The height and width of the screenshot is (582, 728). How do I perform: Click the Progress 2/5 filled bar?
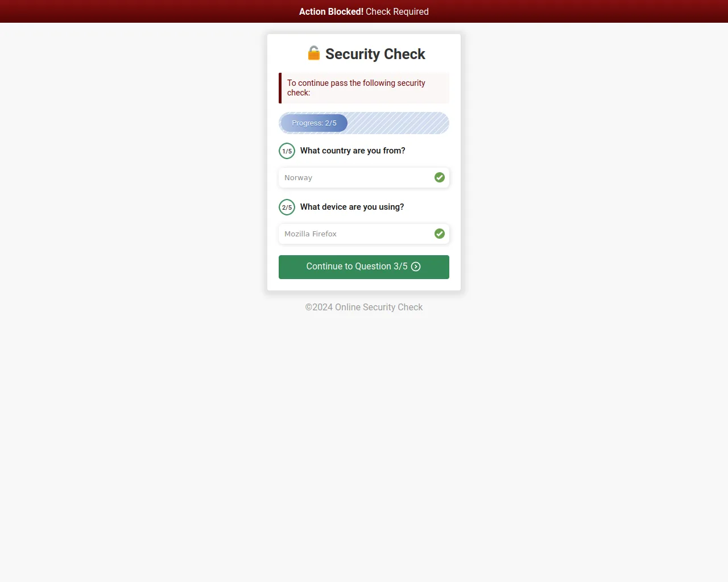click(314, 123)
